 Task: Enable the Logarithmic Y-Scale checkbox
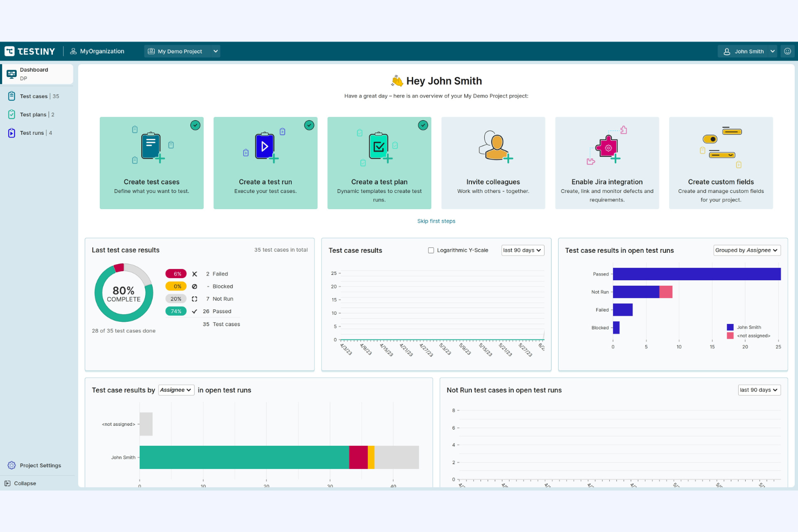[x=431, y=250]
